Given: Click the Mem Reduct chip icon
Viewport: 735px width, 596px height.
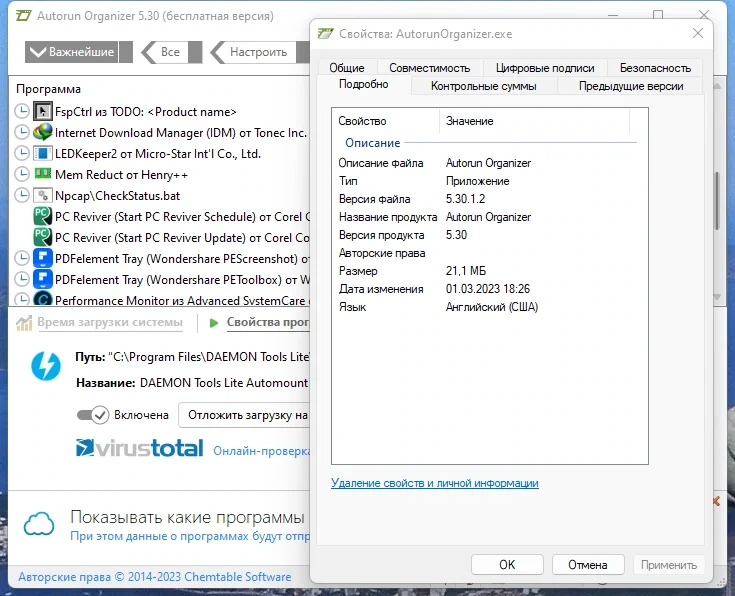Looking at the screenshot, I should point(43,174).
